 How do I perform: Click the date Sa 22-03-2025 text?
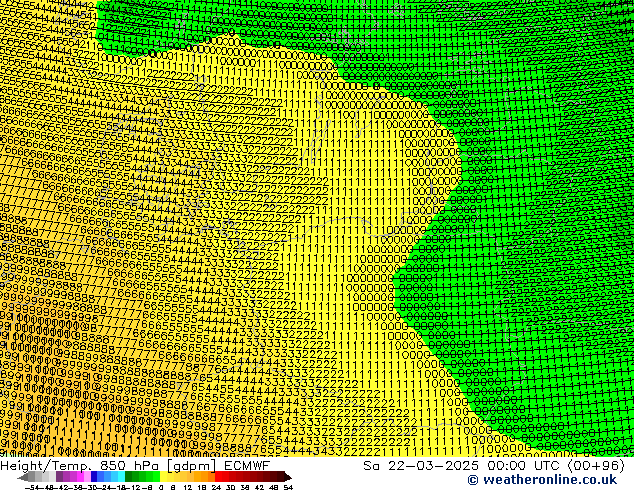click(x=421, y=466)
